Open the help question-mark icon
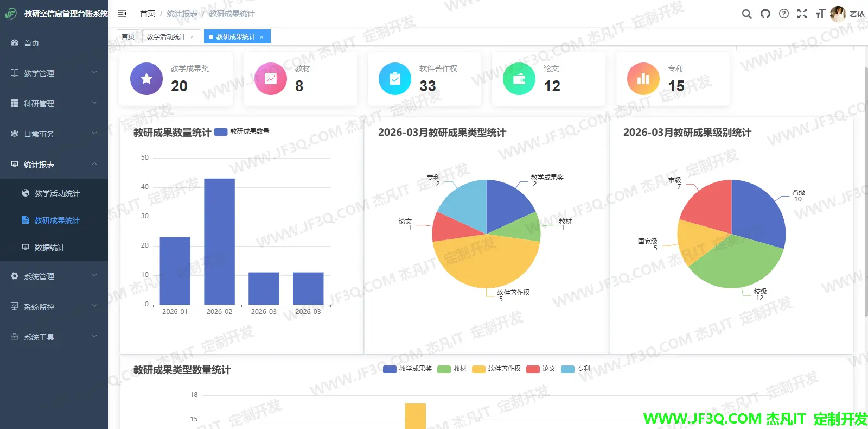The height and width of the screenshot is (429, 868). [784, 14]
